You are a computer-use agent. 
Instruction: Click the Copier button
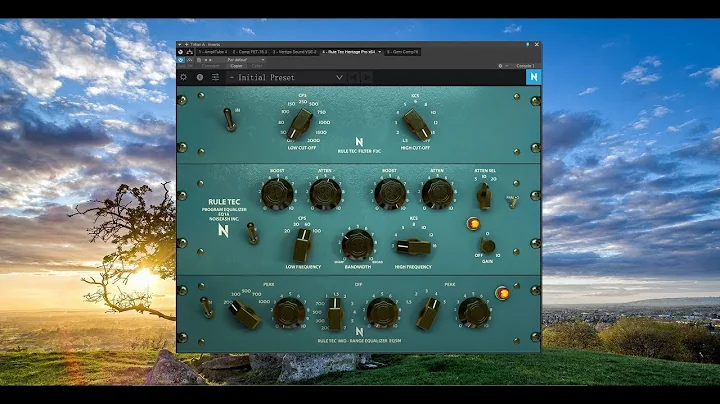pos(236,66)
